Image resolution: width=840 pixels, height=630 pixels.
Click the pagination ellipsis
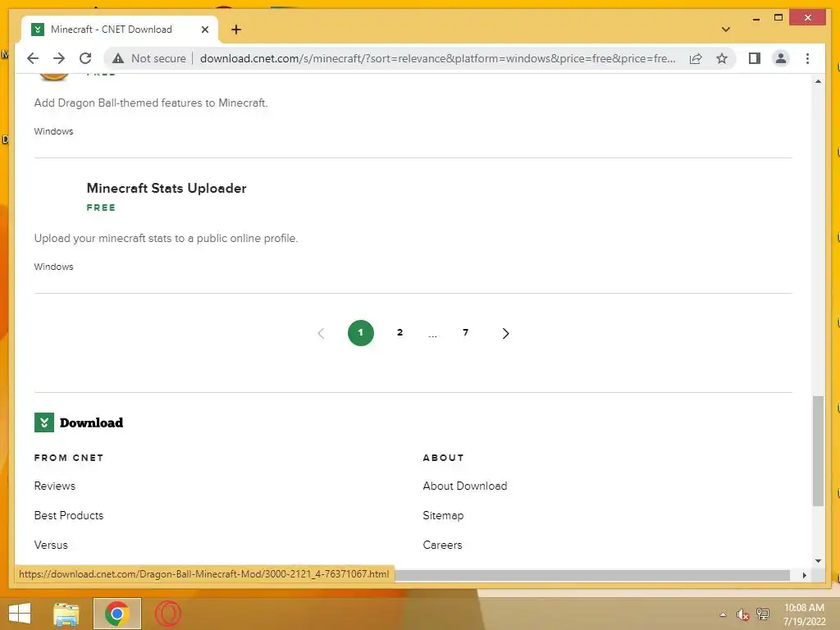[x=433, y=336]
